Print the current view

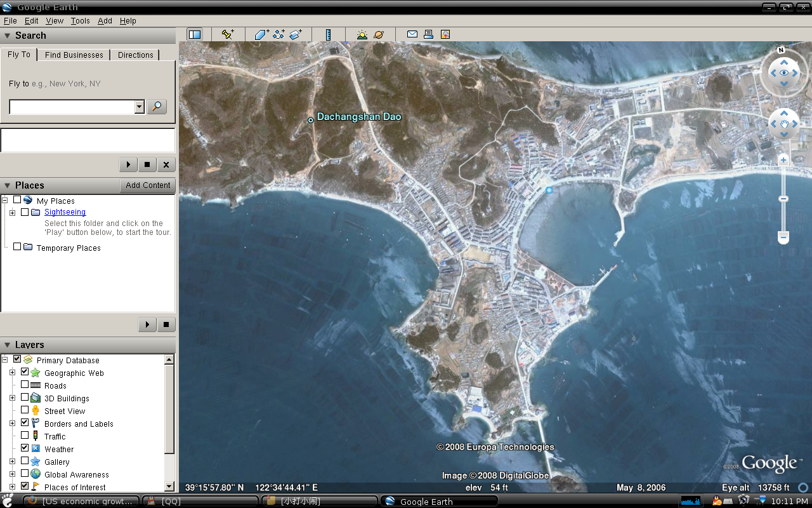[x=429, y=34]
